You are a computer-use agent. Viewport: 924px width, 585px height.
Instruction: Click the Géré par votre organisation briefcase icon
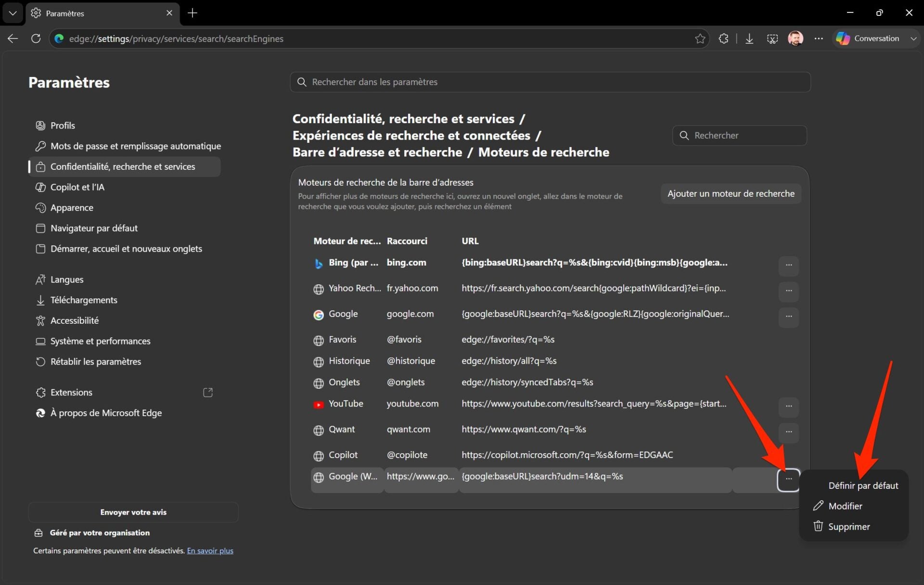(x=38, y=533)
